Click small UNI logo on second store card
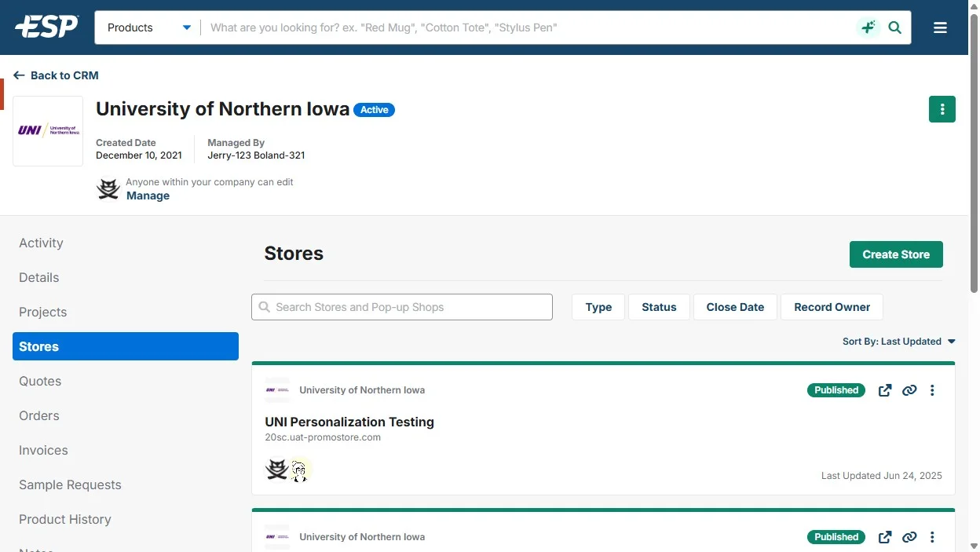Image resolution: width=980 pixels, height=552 pixels. [x=277, y=537]
